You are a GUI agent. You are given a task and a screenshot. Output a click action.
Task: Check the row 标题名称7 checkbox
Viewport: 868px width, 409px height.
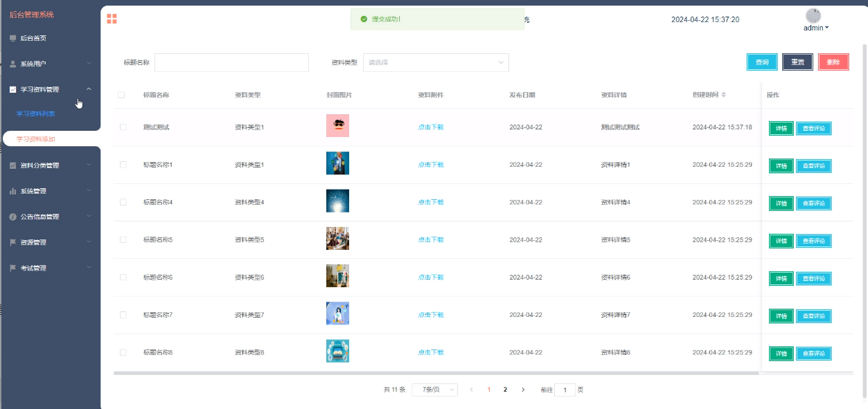123,314
